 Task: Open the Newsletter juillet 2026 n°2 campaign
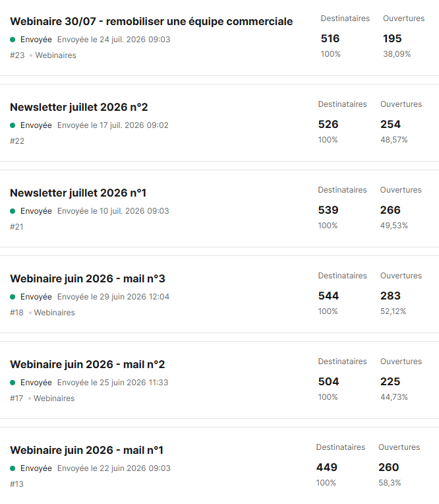pos(79,107)
